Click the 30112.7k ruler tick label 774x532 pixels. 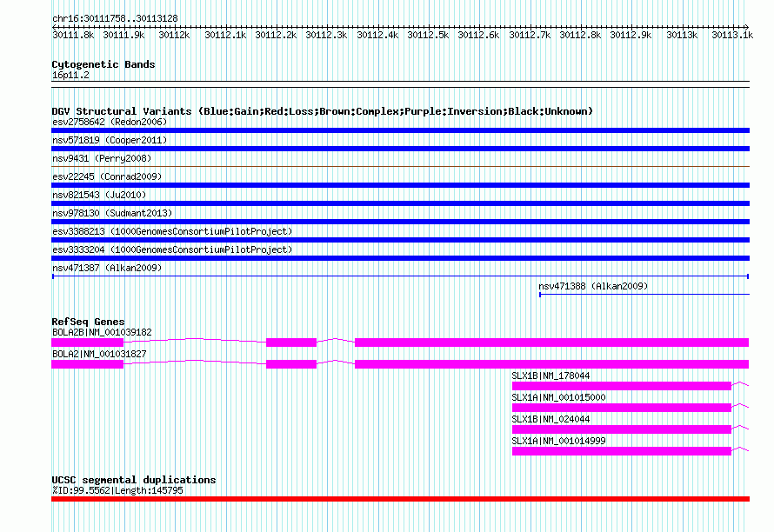click(x=529, y=35)
